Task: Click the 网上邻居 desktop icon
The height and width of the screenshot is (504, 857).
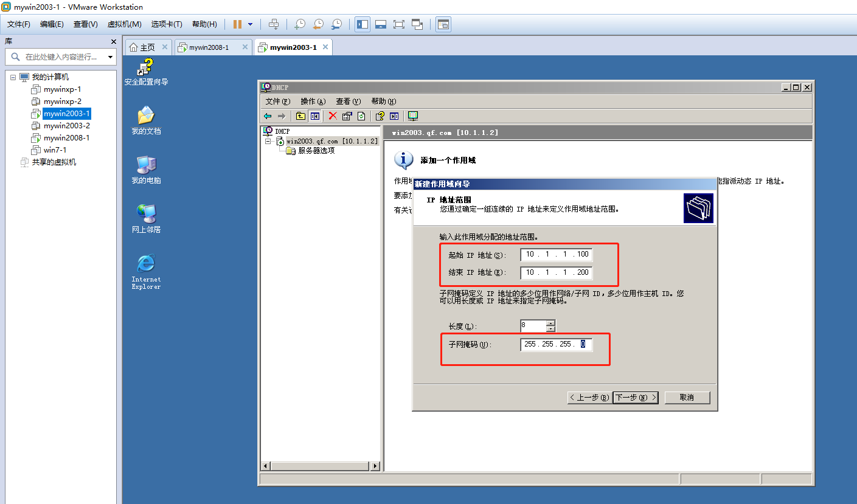Action: (146, 219)
